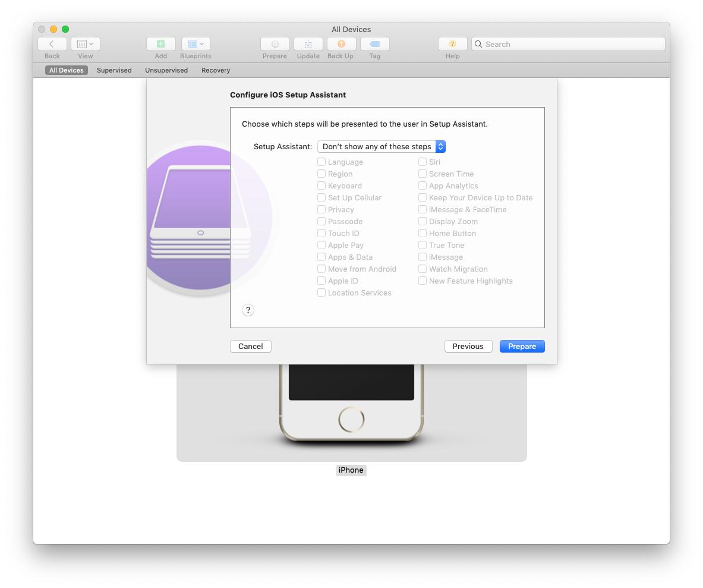
Task: Select the All Devices tab
Action: point(67,70)
